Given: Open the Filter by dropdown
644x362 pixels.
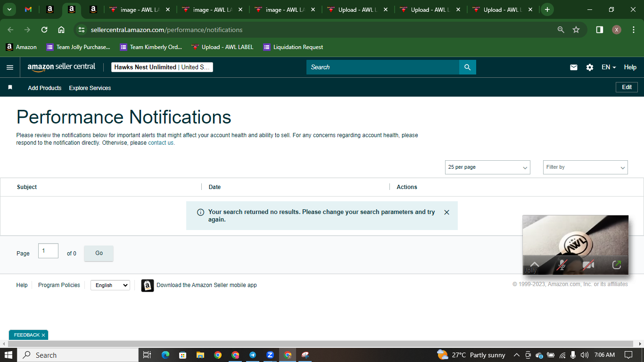Looking at the screenshot, I should point(586,167).
